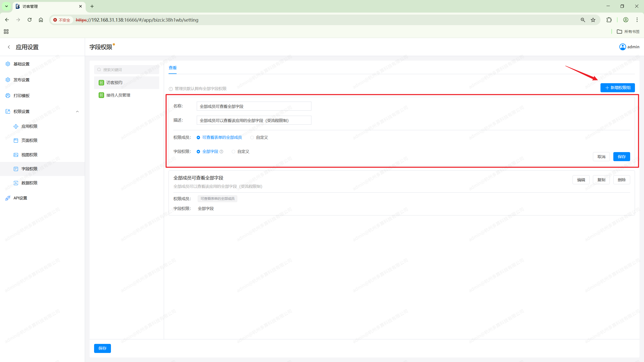Viewport: 644px width, 362px height.
Task: Click 新增权限组 button
Action: pos(617,87)
